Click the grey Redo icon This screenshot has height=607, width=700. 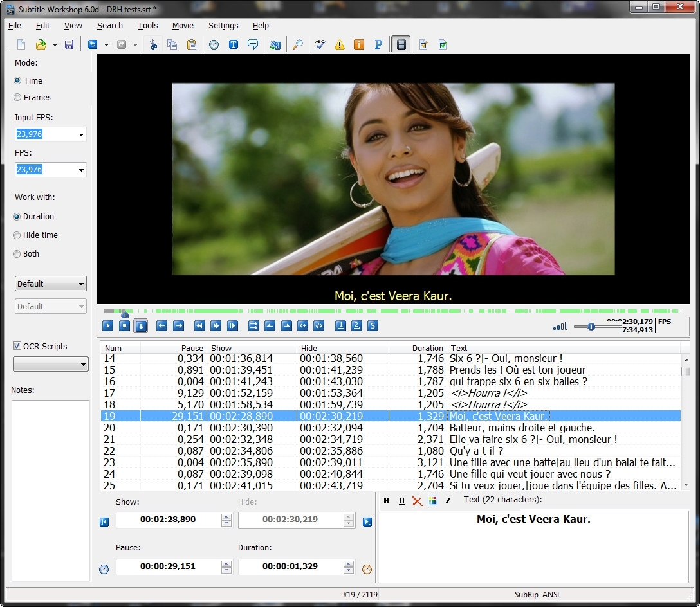[122, 44]
